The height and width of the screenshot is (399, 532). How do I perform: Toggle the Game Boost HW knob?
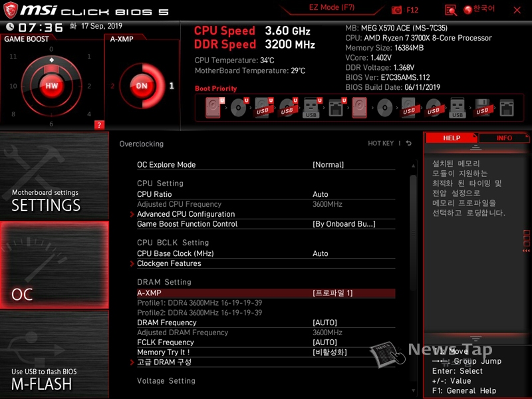click(51, 85)
